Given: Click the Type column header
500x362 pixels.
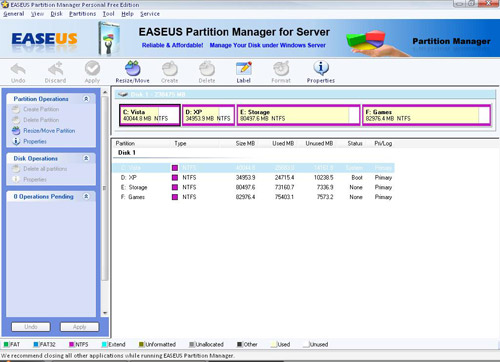Looking at the screenshot, I should (x=180, y=143).
